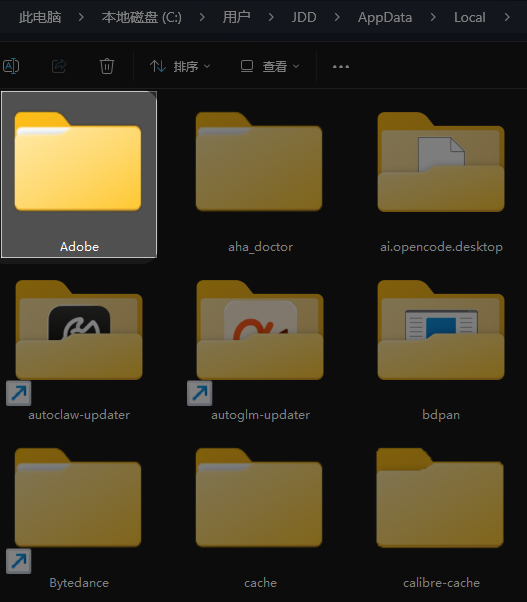The width and height of the screenshot is (527, 602).
Task: Open the three-dots more options menu
Action: click(x=341, y=66)
